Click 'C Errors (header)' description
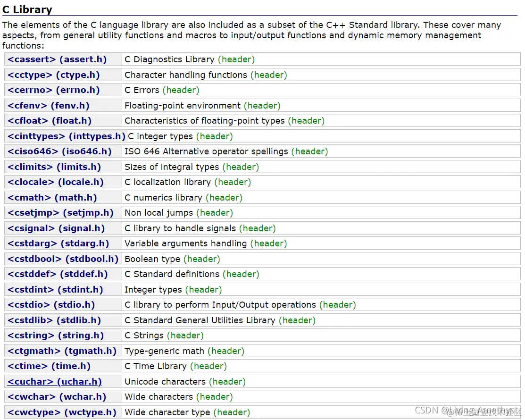The height and width of the screenshot is (420, 525). point(162,90)
